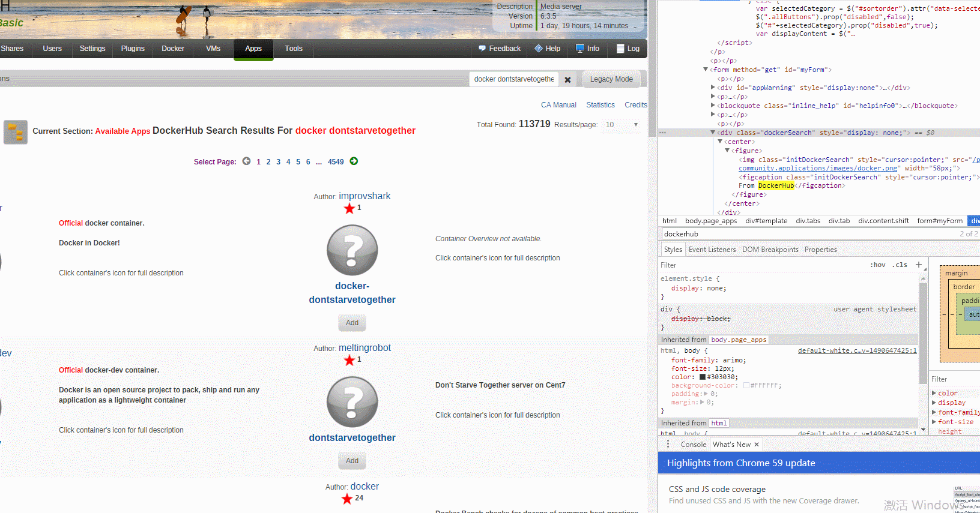Go to previous results page arrow
The width and height of the screenshot is (980, 513).
click(x=246, y=161)
